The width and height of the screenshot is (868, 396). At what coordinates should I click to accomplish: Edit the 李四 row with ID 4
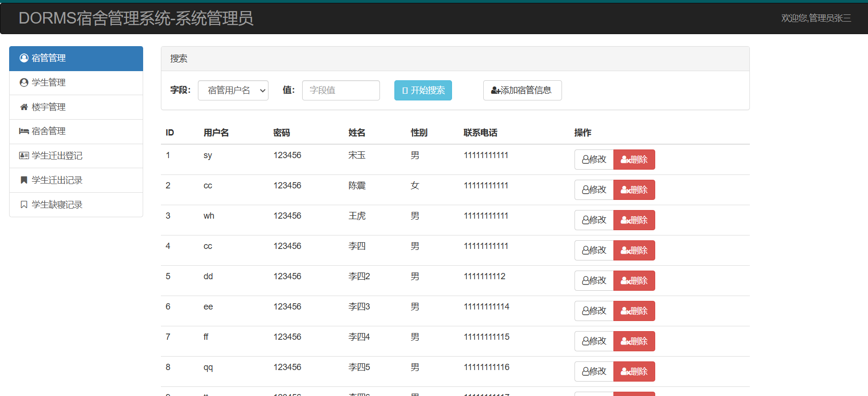594,250
